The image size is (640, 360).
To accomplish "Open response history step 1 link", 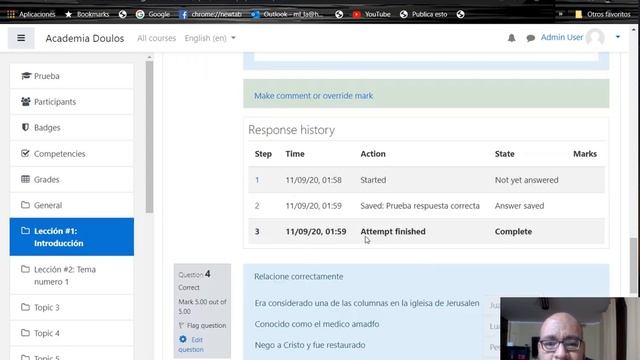I will [x=257, y=180].
